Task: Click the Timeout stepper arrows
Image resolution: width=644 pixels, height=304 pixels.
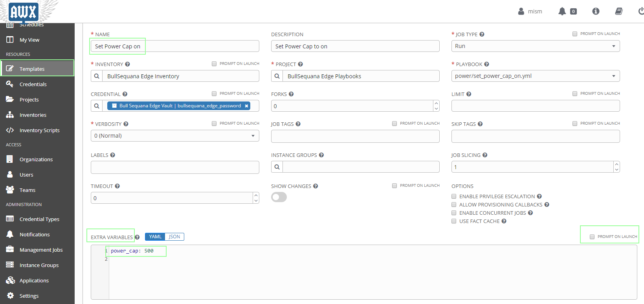Action: click(x=256, y=198)
